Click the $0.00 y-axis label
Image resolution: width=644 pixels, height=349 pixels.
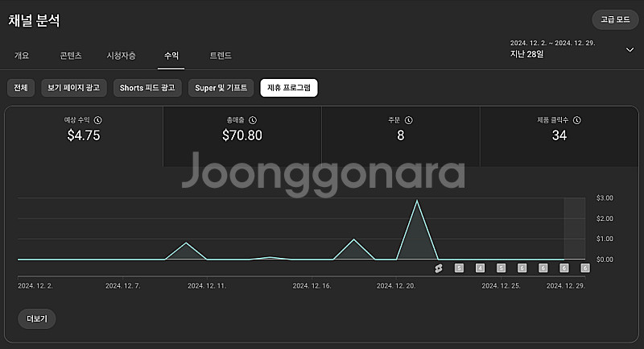coord(605,260)
